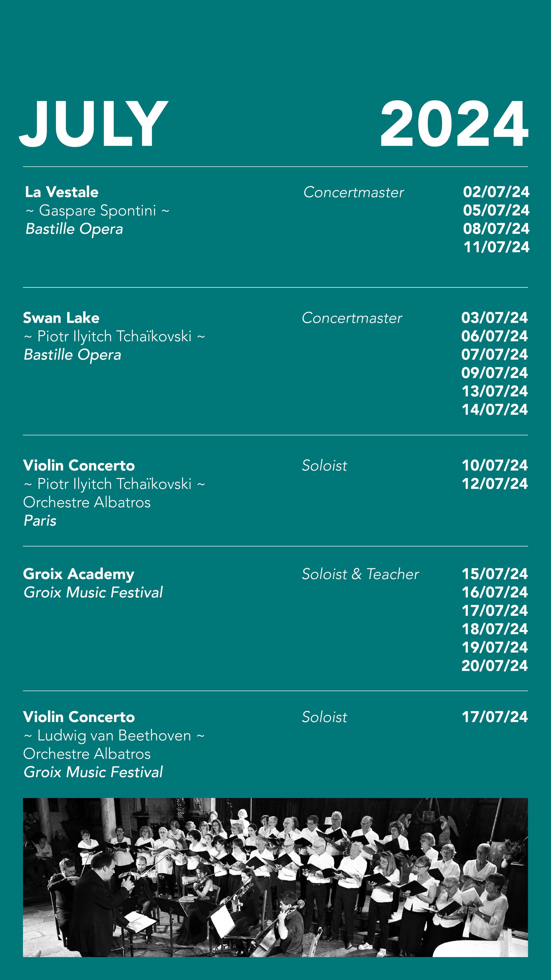This screenshot has height=980, width=551.
Task: Select the 10/07/24 performance date
Action: 494,465
